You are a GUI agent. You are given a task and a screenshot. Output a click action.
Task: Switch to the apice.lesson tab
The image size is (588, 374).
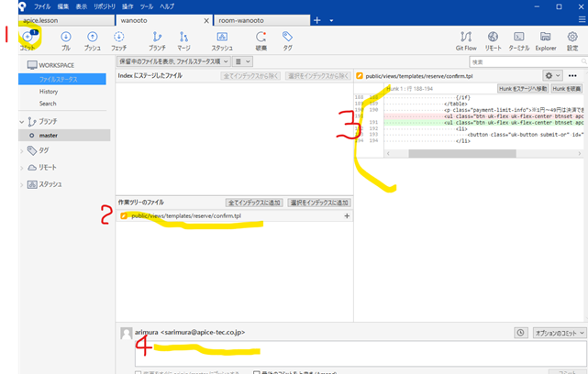click(x=66, y=20)
